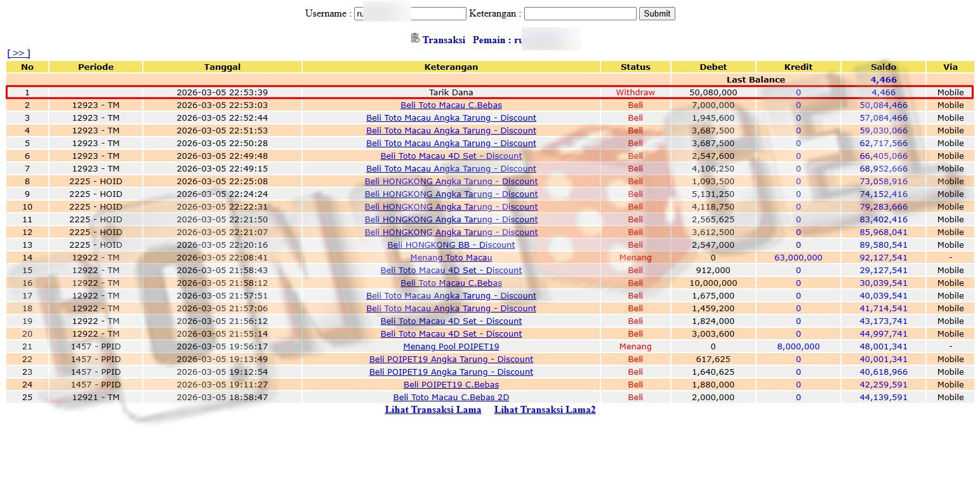Click the Debet column header
This screenshot has height=484, width=980.
pos(713,67)
